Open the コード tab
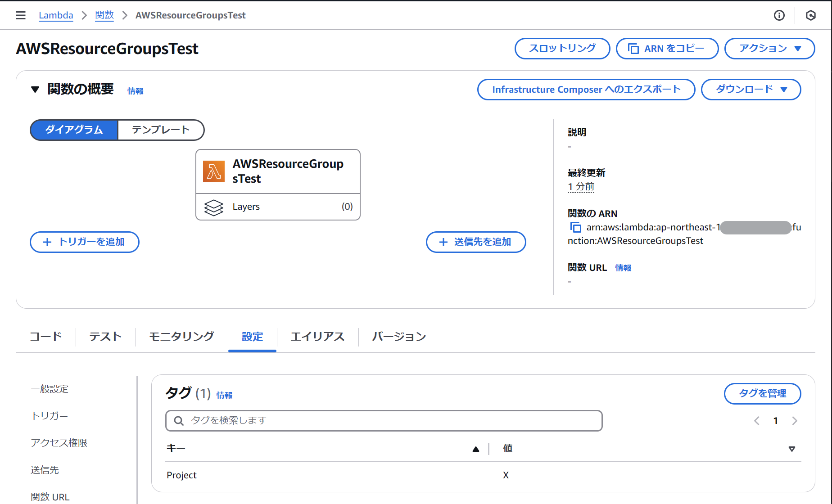 click(x=45, y=337)
